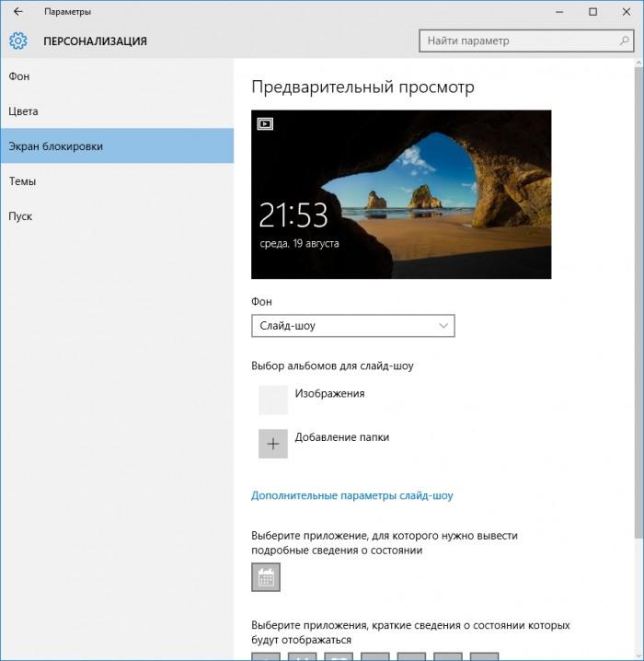Click the Предварительный просмотр heading
This screenshot has height=661, width=644.
[x=362, y=87]
